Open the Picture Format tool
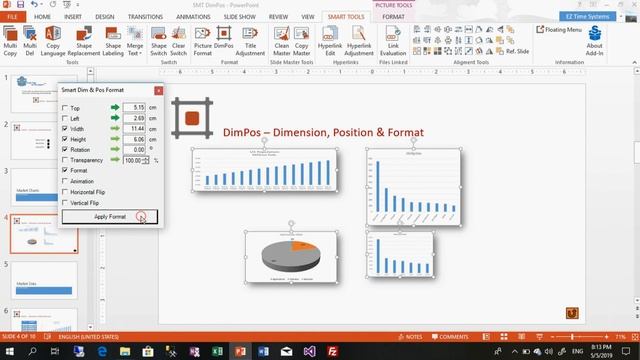640x360 pixels. (202, 41)
